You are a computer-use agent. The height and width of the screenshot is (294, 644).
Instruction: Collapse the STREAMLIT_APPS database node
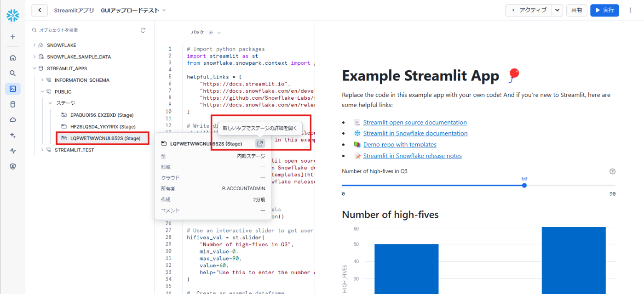[34, 68]
